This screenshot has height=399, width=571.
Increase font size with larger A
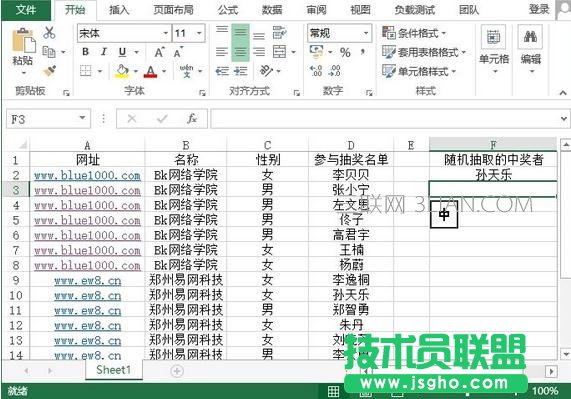coord(160,52)
